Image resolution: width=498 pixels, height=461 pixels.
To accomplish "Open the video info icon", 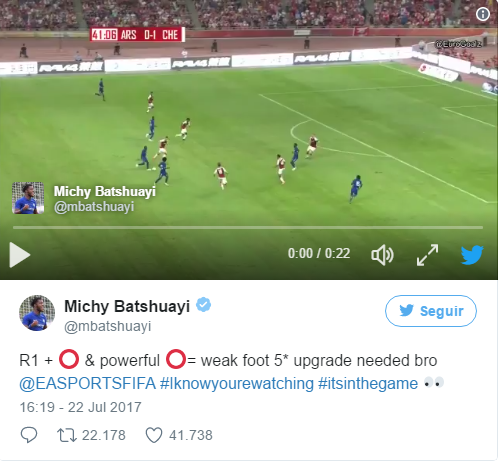I will (x=483, y=14).
